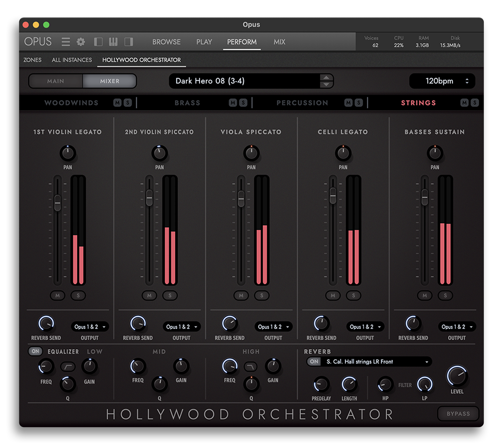Screen dimensions: 503x448
Task: Toggle the virtual keyboard view
Action: point(114,42)
